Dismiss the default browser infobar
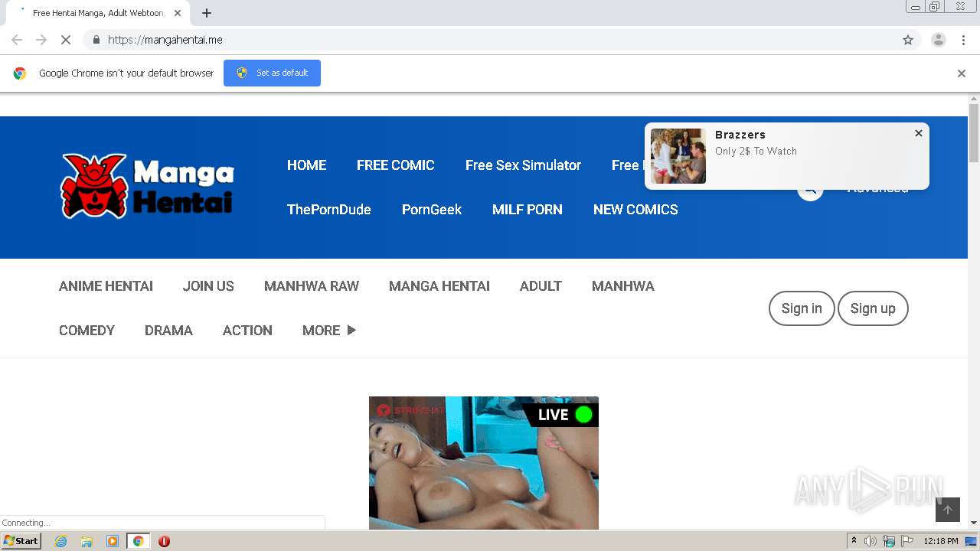Screen dimensions: 980x551 pyautogui.click(x=962, y=73)
